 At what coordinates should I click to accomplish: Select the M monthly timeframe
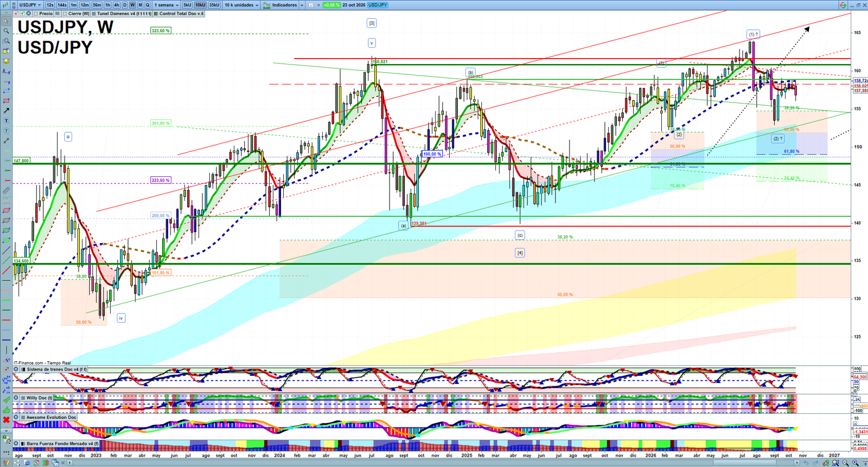140,5
